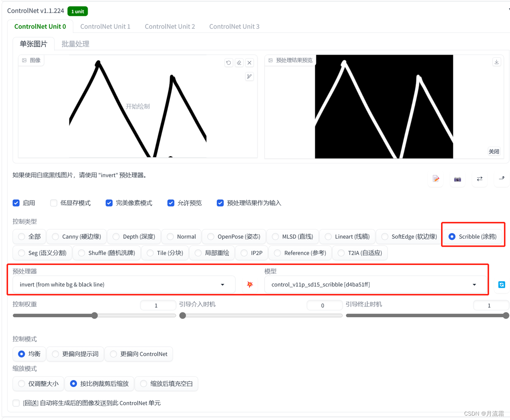Click the drawing canvas with black scribble
The height and width of the screenshot is (420, 510).
(138, 106)
